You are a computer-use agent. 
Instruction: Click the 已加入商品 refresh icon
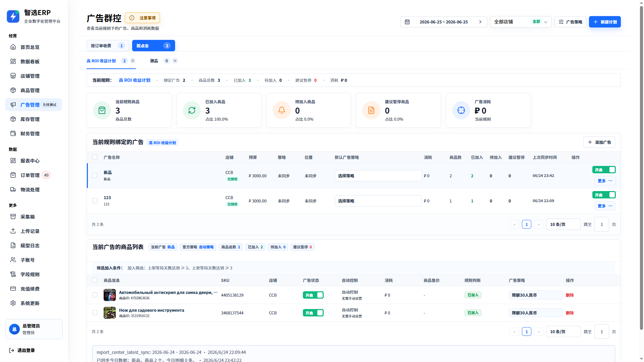click(x=192, y=110)
